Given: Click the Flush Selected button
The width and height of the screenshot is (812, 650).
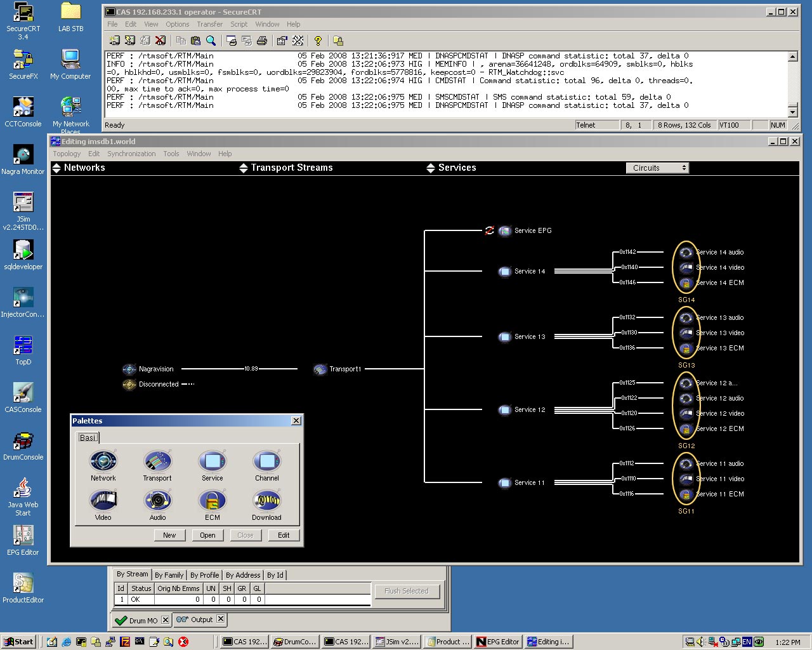Looking at the screenshot, I should (x=407, y=591).
